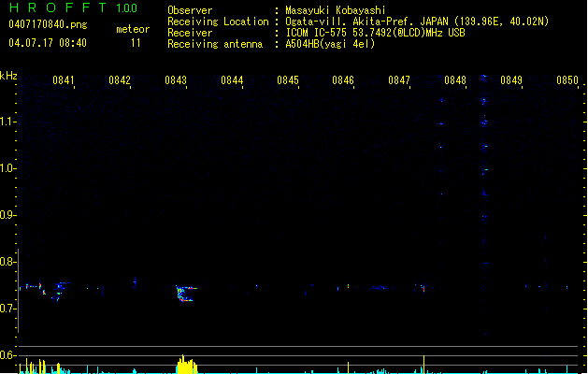Image resolution: width=588 pixels, height=374 pixels.
Task: Click the Receiving Location label
Action: (218, 22)
